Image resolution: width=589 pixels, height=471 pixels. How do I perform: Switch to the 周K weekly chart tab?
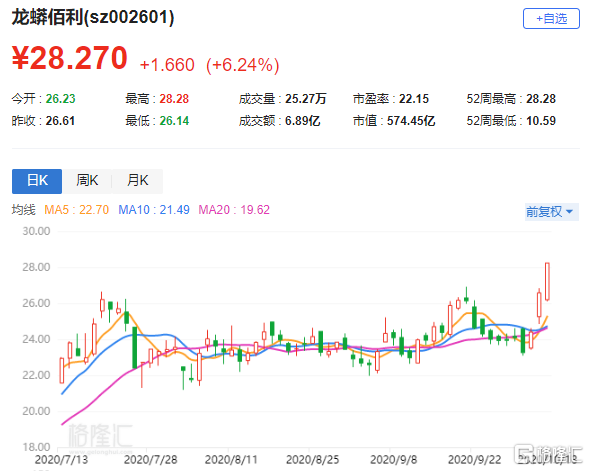click(x=87, y=181)
